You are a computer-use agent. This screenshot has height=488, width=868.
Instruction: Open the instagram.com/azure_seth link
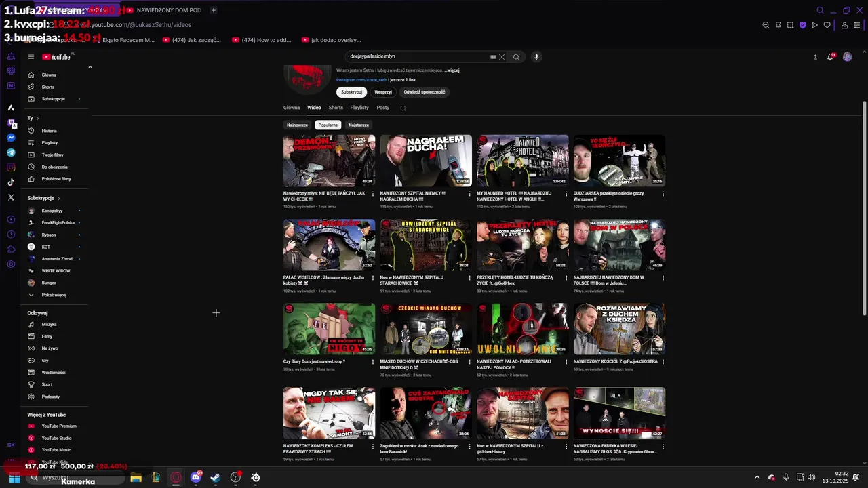(361, 80)
